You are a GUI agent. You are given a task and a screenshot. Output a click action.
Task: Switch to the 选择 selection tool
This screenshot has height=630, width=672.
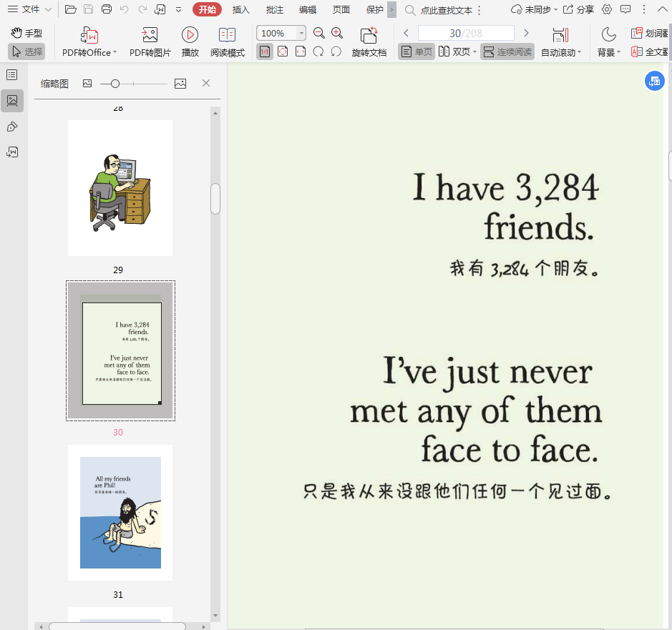[x=26, y=51]
